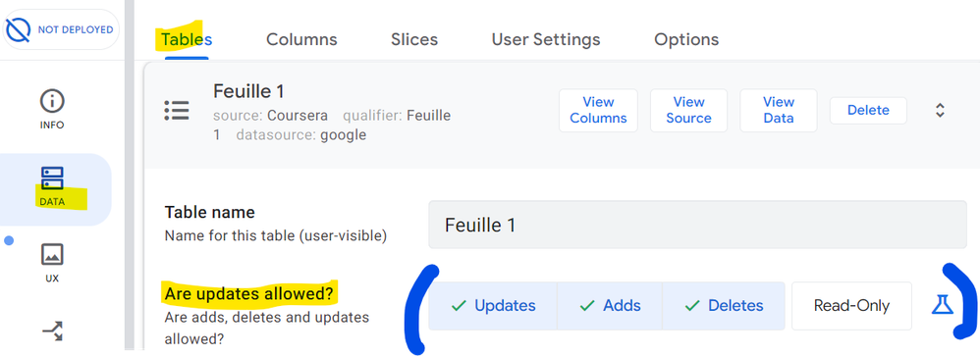This screenshot has height=356, width=980.
Task: Open the UX section icon
Action: pyautogui.click(x=52, y=255)
